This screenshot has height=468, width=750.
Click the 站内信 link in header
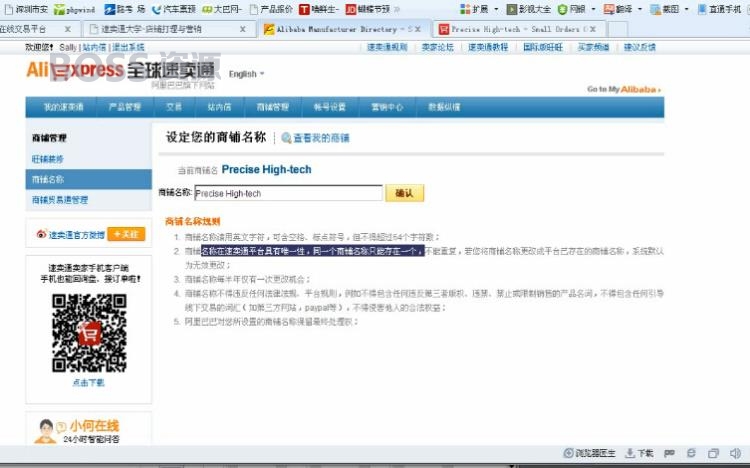click(94, 47)
